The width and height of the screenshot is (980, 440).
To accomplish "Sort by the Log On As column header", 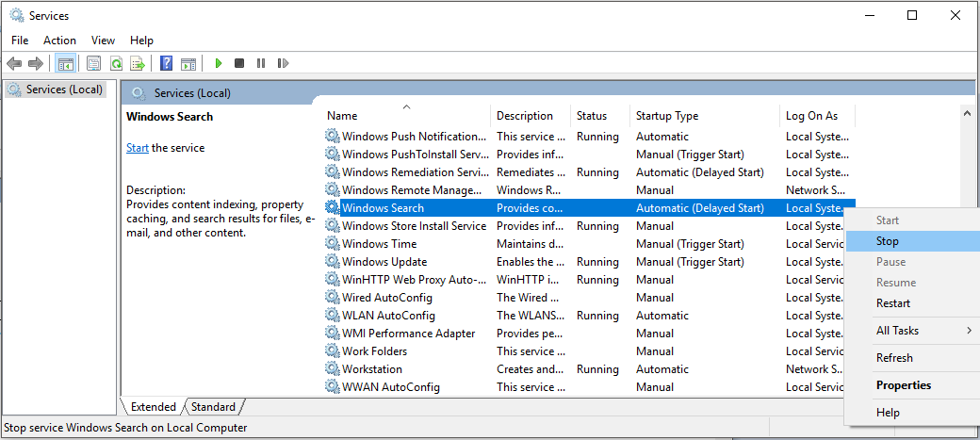I will coord(818,116).
